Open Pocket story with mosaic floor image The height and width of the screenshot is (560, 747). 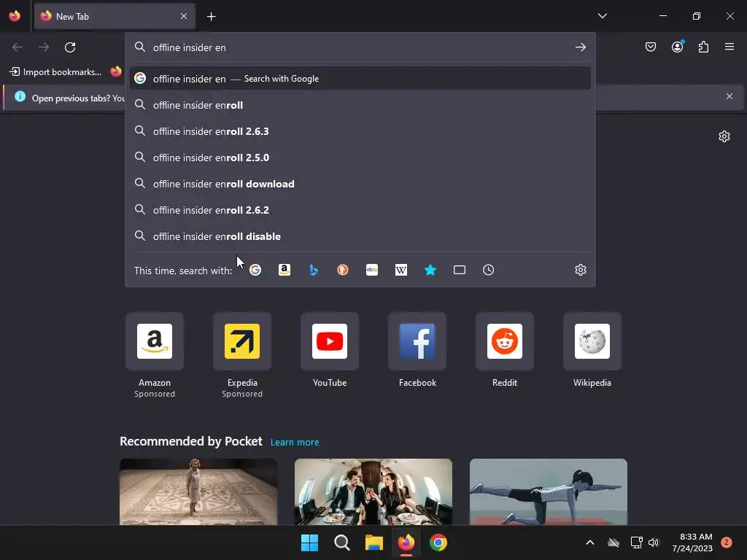coord(198,491)
